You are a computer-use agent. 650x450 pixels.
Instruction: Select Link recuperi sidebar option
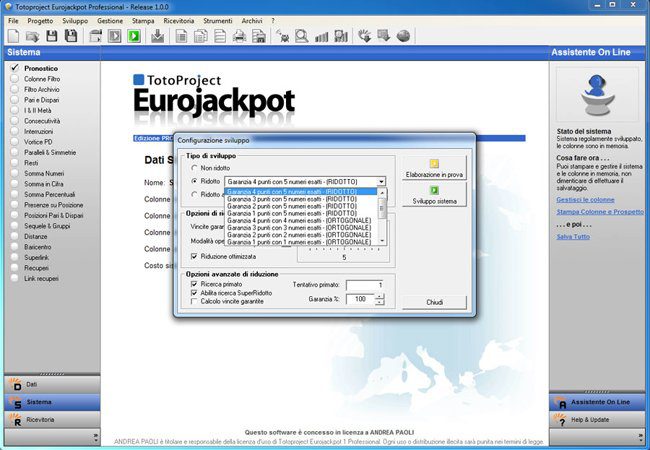click(41, 278)
